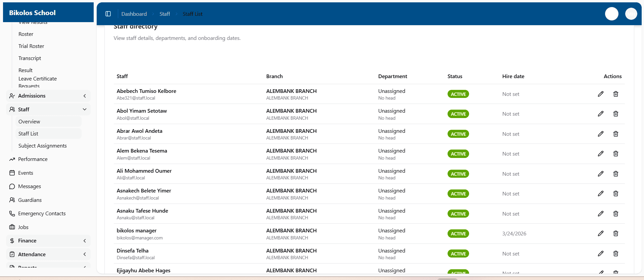The height and width of the screenshot is (280, 644).
Task: Toggle the sidebar panel icon
Action: pyautogui.click(x=108, y=14)
